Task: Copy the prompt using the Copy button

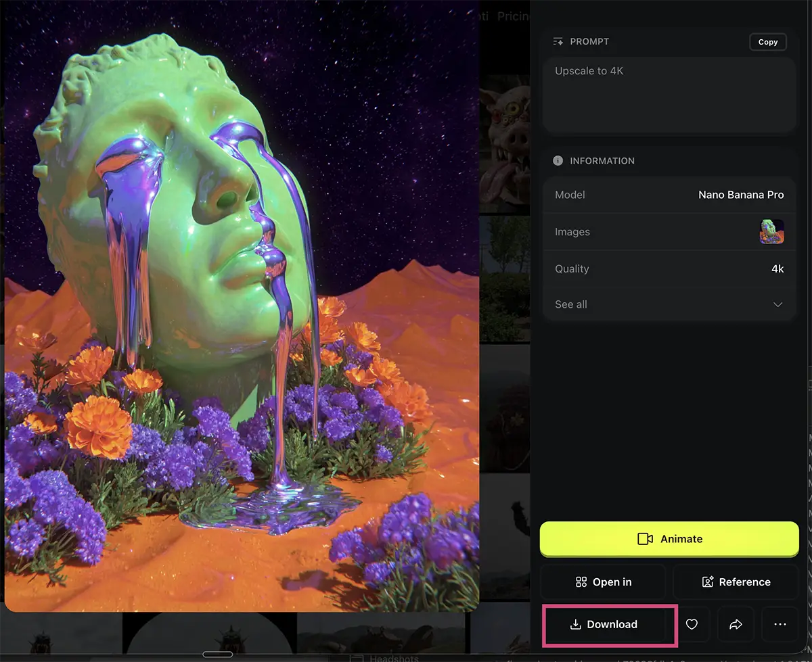Action: (x=767, y=42)
